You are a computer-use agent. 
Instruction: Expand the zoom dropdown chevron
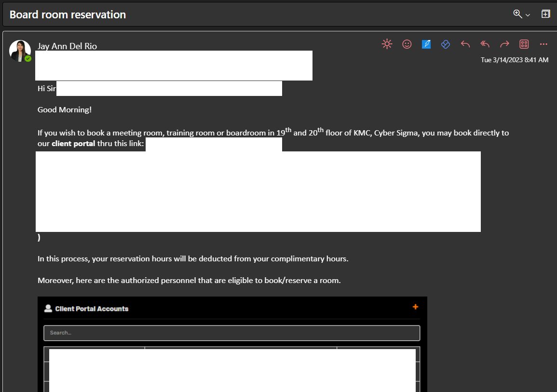[x=528, y=15]
